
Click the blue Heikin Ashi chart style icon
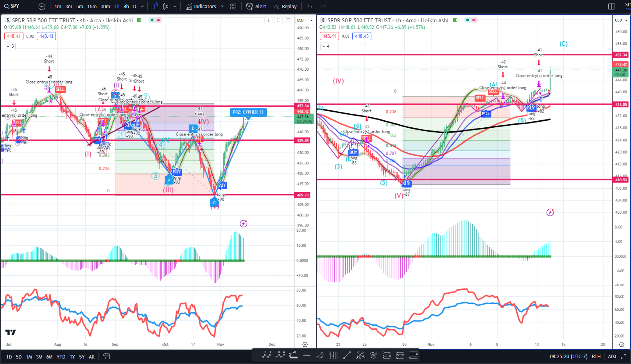[155, 7]
